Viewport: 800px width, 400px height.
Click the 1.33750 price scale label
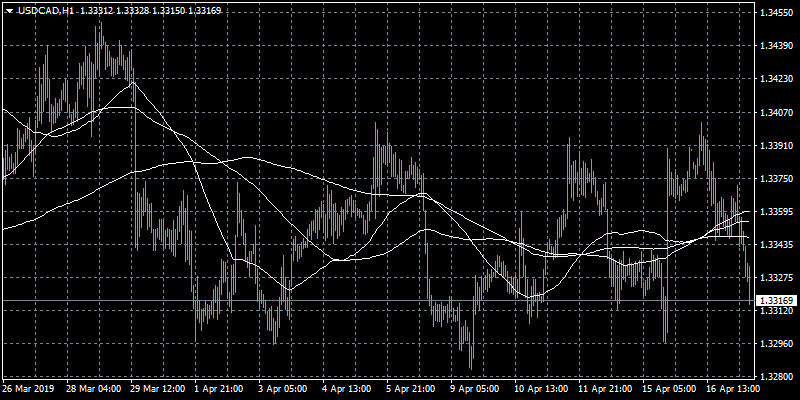pos(777,178)
